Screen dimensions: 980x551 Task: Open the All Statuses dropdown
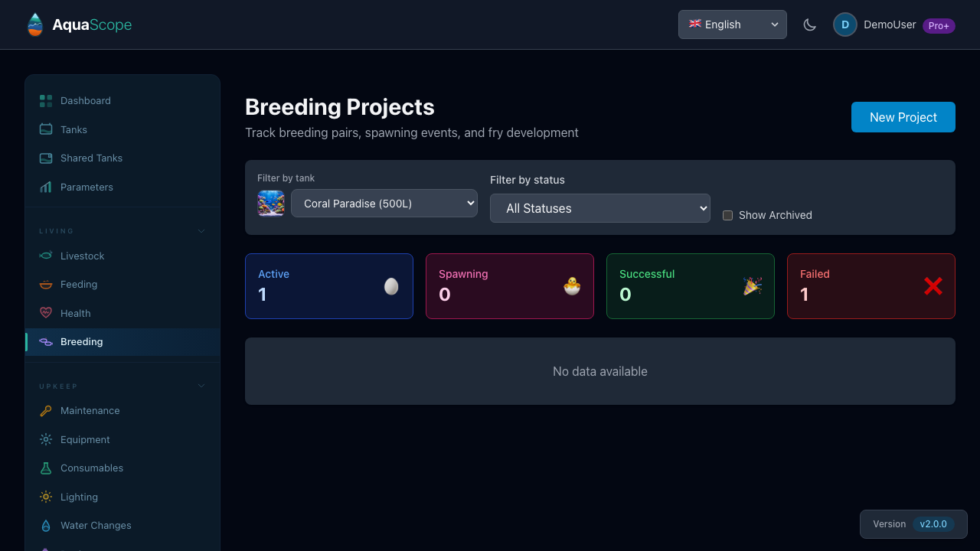pos(599,208)
